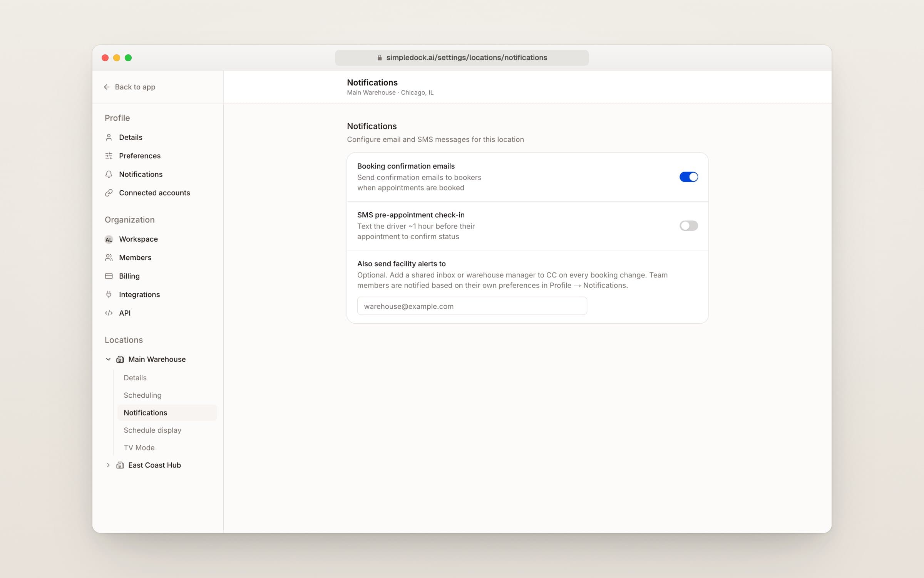Click the building icon for Main Warehouse

click(x=120, y=359)
